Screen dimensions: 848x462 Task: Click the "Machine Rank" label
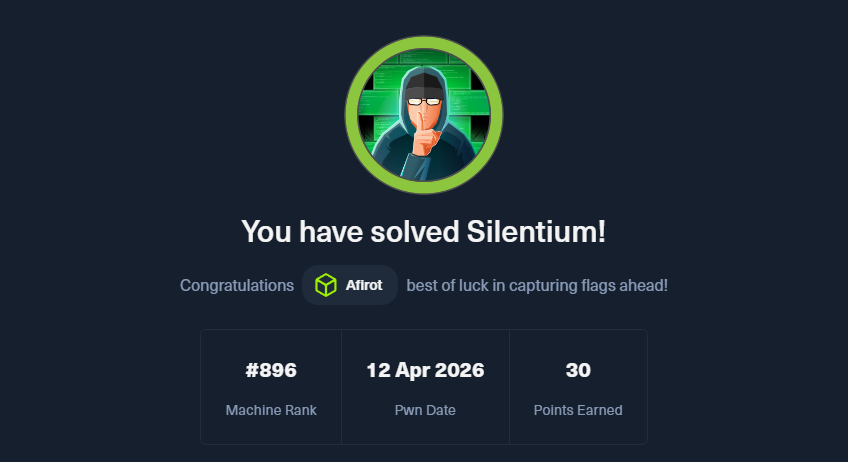point(271,410)
